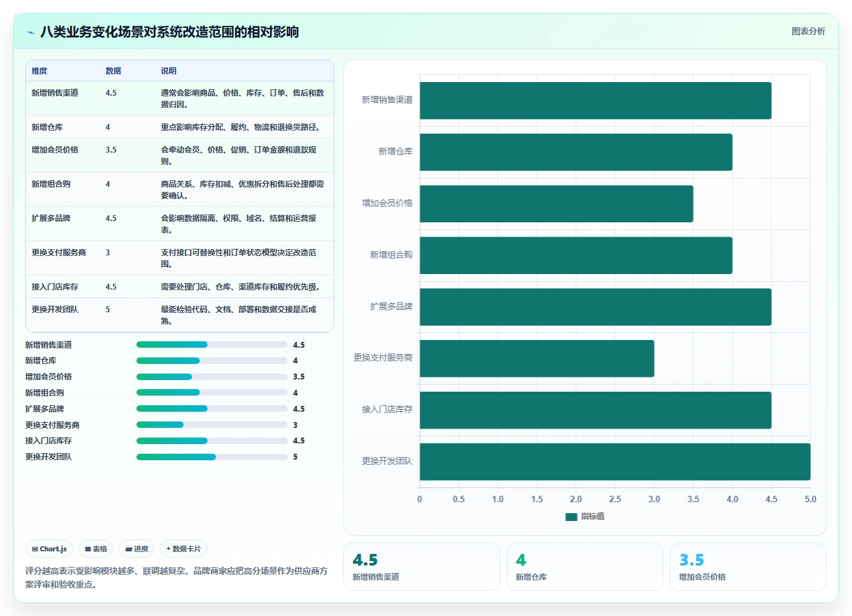Click the value 5 in the table
The height and width of the screenshot is (616, 852).
click(108, 310)
